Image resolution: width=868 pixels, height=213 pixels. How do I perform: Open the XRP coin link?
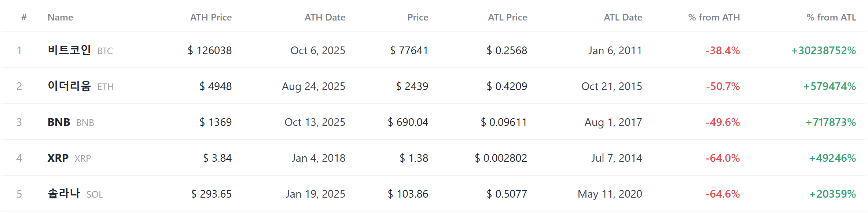[x=69, y=158]
